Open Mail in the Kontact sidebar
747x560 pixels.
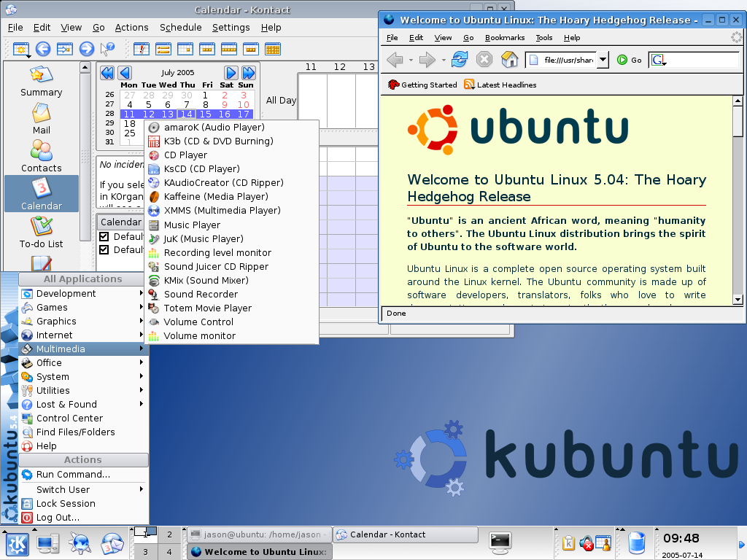click(42, 119)
